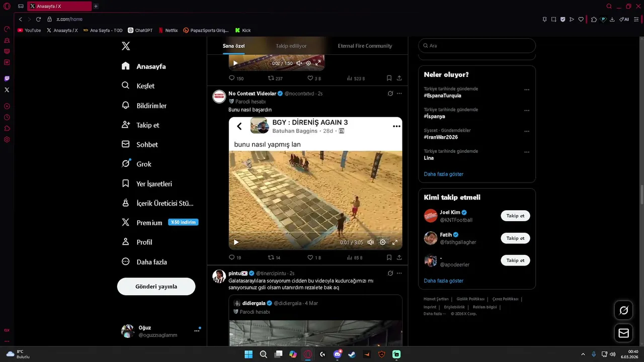
Task: Open YouTube bookmark in bookmarks bar
Action: pyautogui.click(x=29, y=30)
